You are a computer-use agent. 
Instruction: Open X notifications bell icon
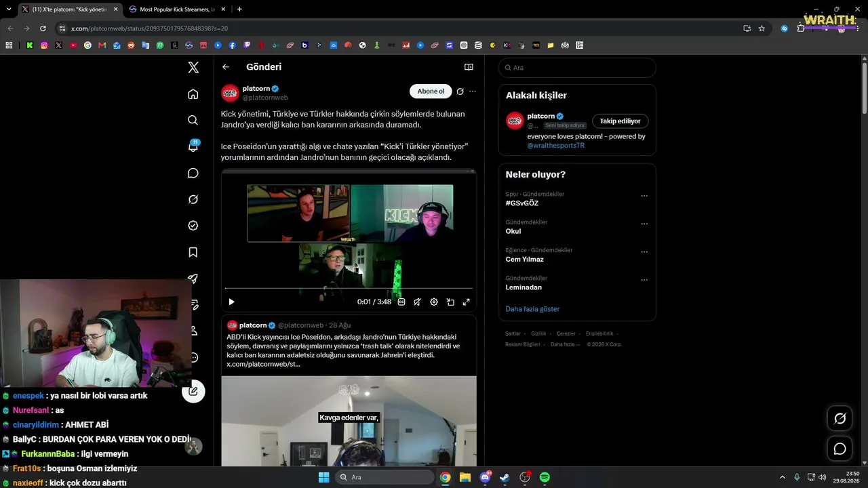point(193,146)
